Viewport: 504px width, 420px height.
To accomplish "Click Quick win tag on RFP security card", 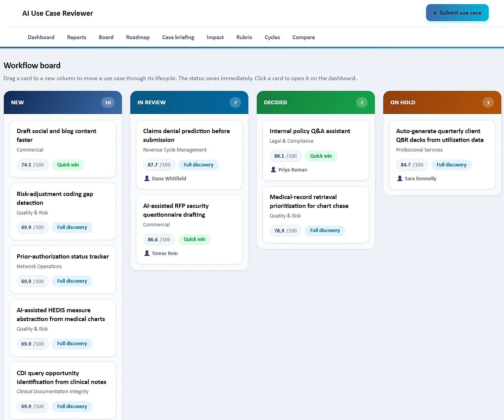I will coord(194,239).
